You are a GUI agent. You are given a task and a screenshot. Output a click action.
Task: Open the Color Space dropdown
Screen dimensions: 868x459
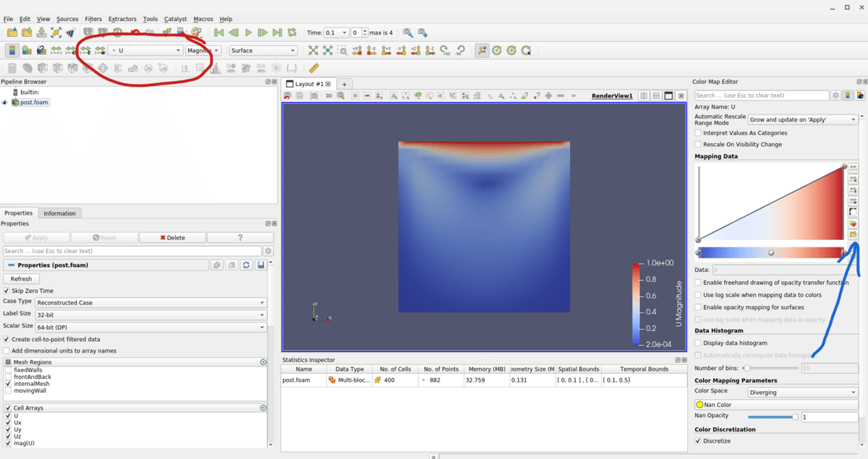[803, 392]
